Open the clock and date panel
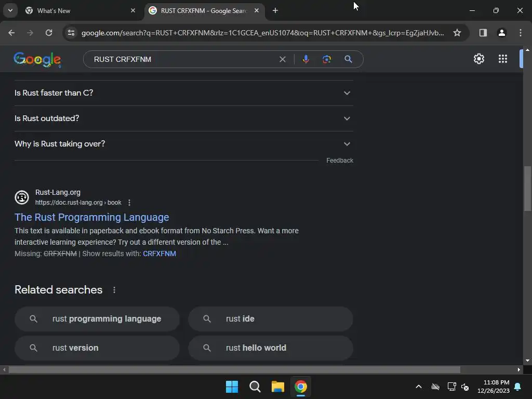Viewport: 532px width, 399px height. tap(494, 387)
